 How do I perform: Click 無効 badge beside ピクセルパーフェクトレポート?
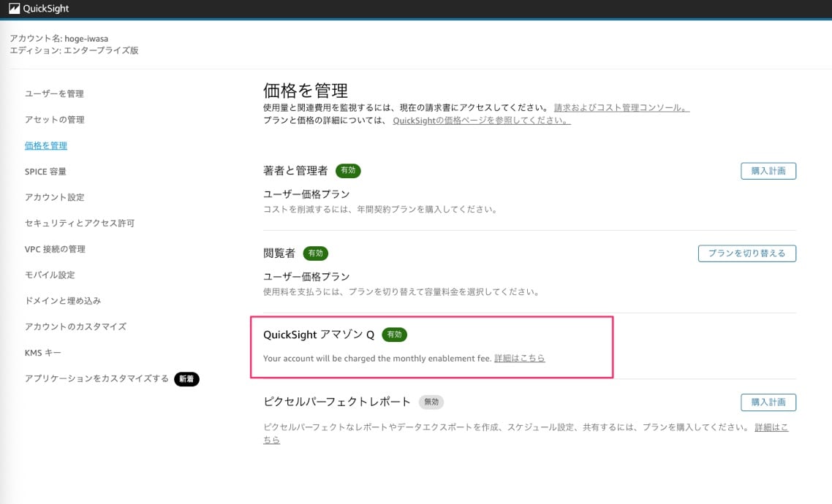431,402
